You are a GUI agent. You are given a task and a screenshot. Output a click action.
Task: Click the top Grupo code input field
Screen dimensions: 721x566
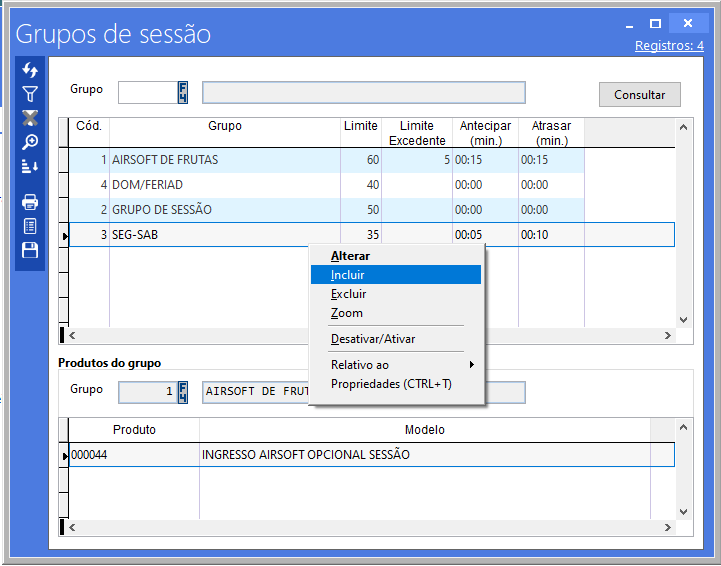tap(147, 93)
